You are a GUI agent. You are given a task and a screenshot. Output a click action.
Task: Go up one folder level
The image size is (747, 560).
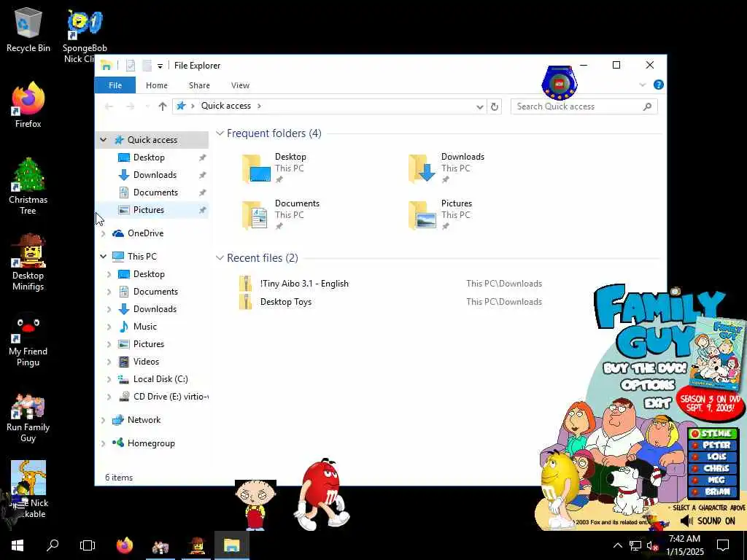163,106
